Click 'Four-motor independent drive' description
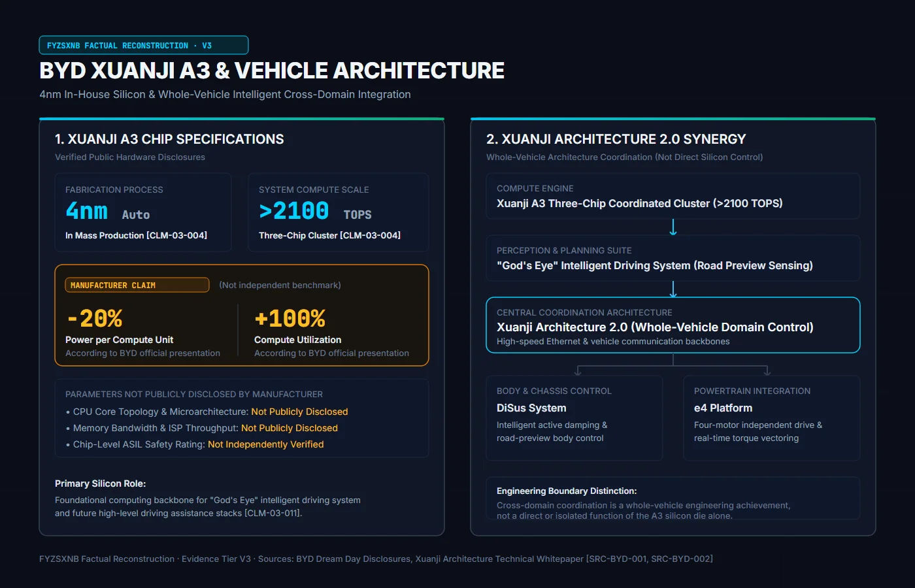Screen dimensions: 915x588 point(758,431)
